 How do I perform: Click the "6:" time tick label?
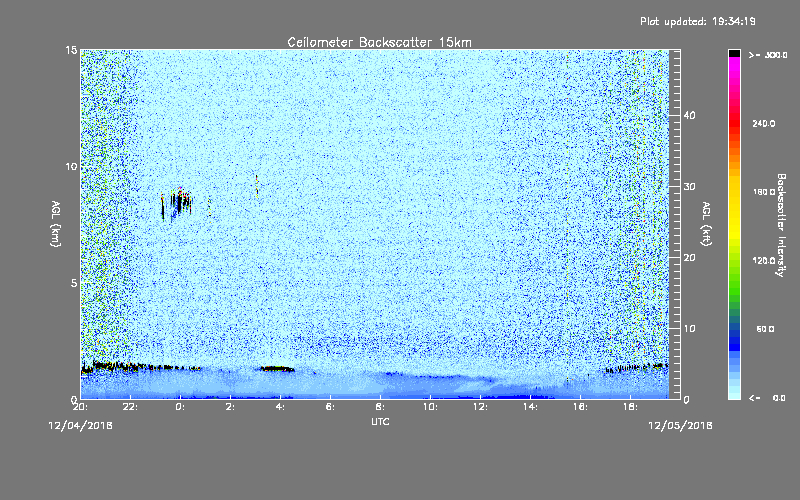coord(331,407)
